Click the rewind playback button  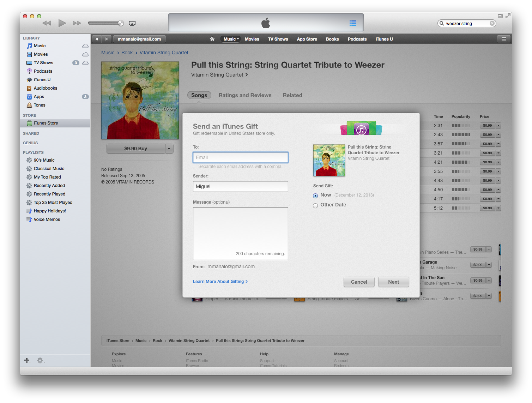[x=47, y=23]
